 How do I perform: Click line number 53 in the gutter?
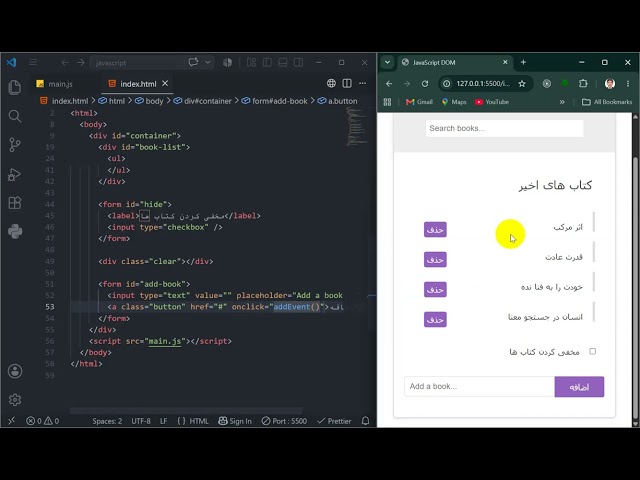(50, 307)
